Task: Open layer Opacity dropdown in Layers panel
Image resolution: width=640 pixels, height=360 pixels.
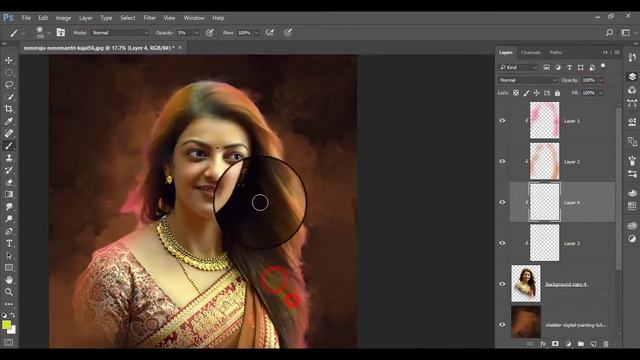Action: tap(601, 80)
